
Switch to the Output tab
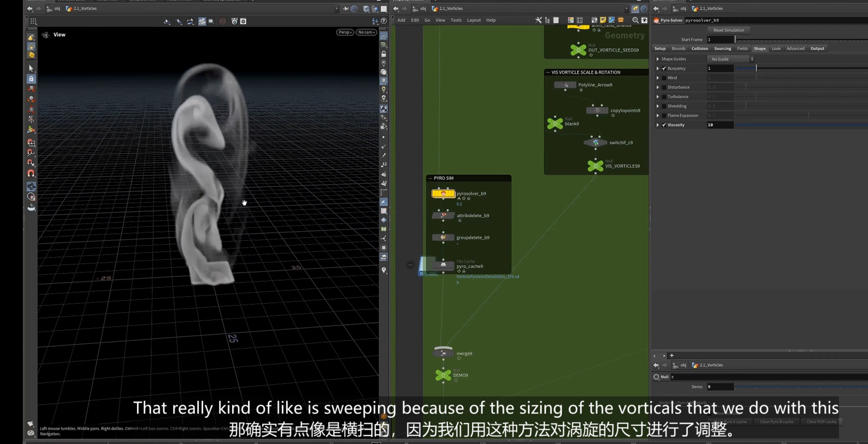[817, 48]
